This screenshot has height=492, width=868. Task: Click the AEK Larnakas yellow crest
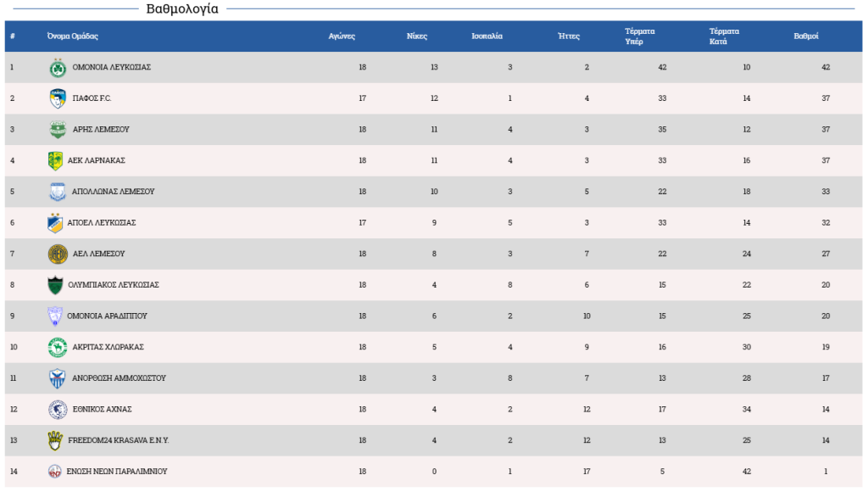[56, 160]
